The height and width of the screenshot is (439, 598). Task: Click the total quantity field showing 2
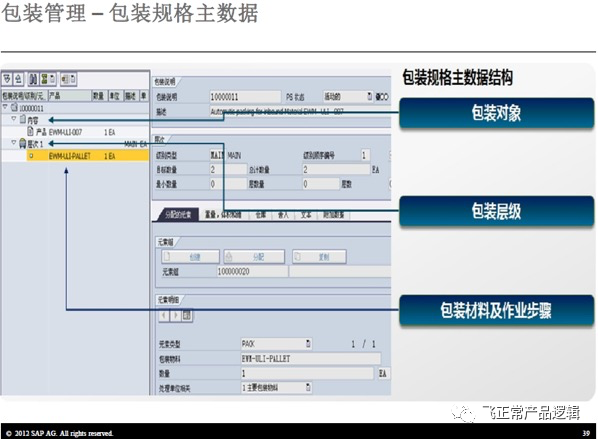[x=336, y=169]
